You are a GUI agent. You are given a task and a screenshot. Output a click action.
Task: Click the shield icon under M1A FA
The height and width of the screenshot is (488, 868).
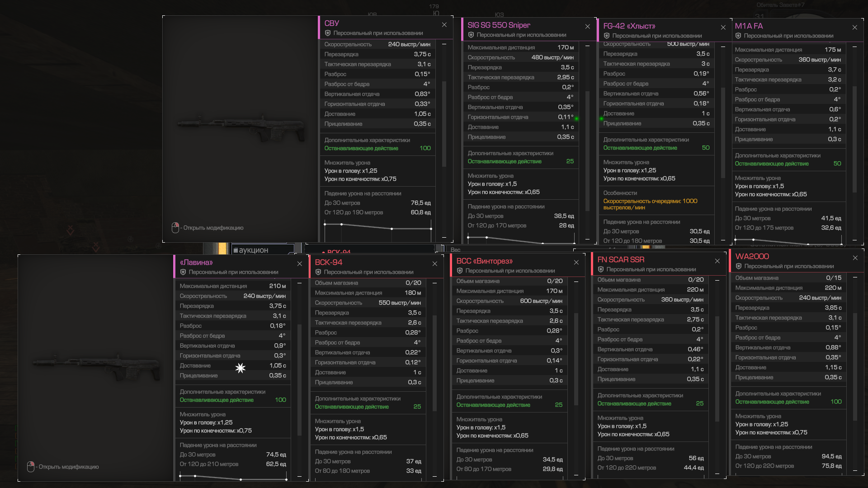738,36
